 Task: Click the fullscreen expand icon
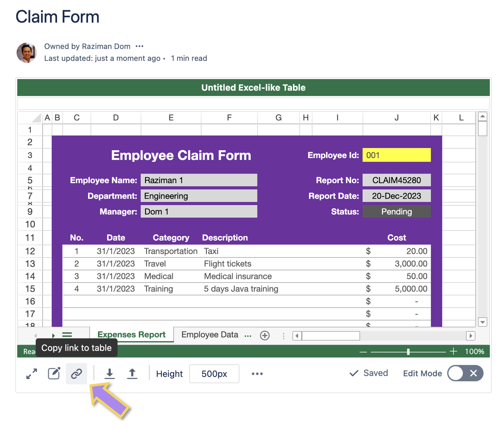coord(31,374)
